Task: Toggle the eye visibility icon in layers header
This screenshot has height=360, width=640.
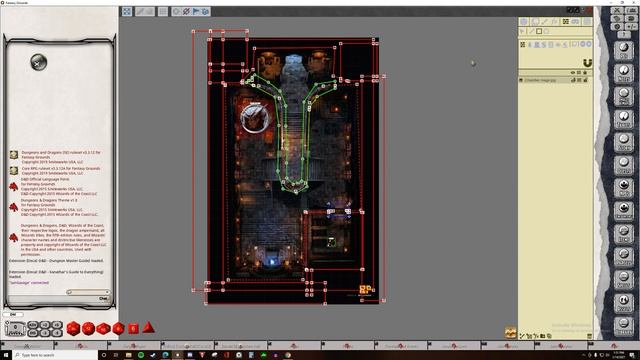Action: (573, 73)
